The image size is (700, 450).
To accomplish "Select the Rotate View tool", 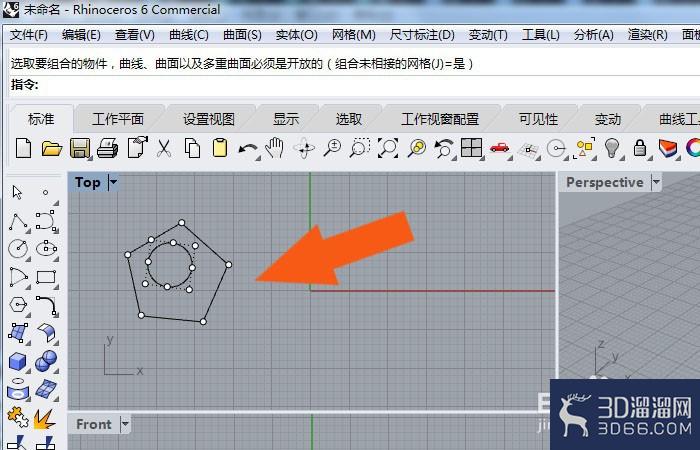I will click(304, 148).
